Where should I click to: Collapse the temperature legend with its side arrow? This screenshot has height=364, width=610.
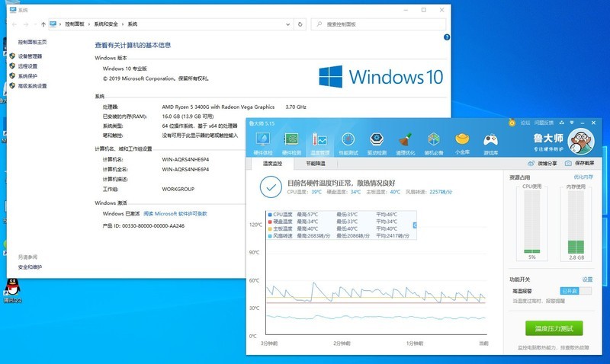415,225
